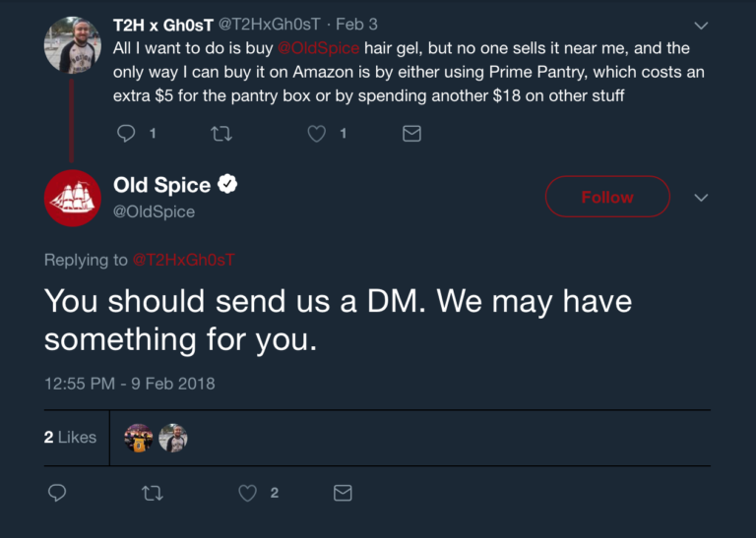
Task: Click second liker's avatar beside 2 Likes
Action: click(x=173, y=438)
